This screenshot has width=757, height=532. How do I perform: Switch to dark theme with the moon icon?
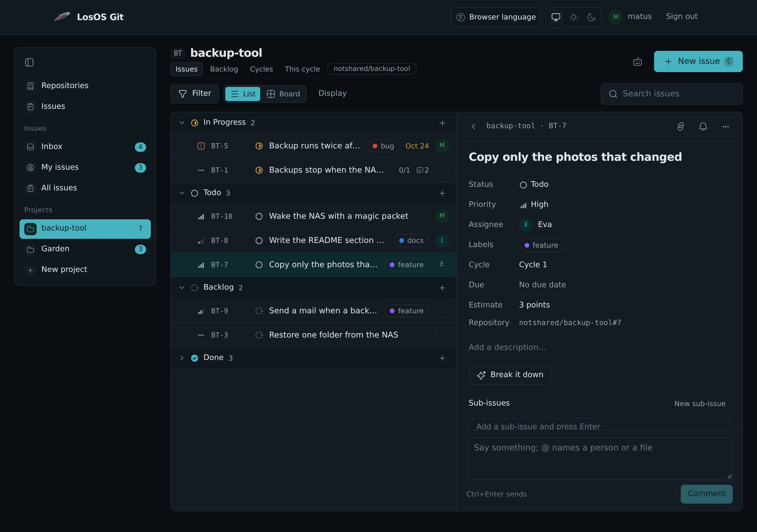(x=591, y=17)
